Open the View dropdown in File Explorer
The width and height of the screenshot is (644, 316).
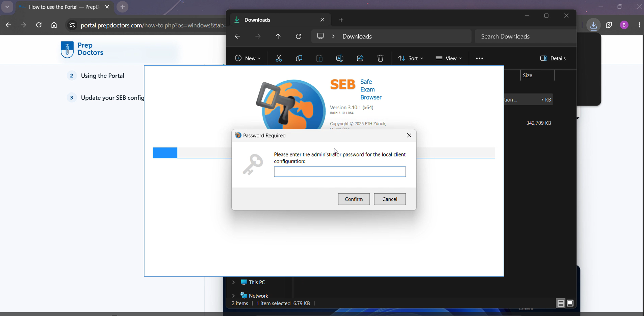[x=448, y=58]
